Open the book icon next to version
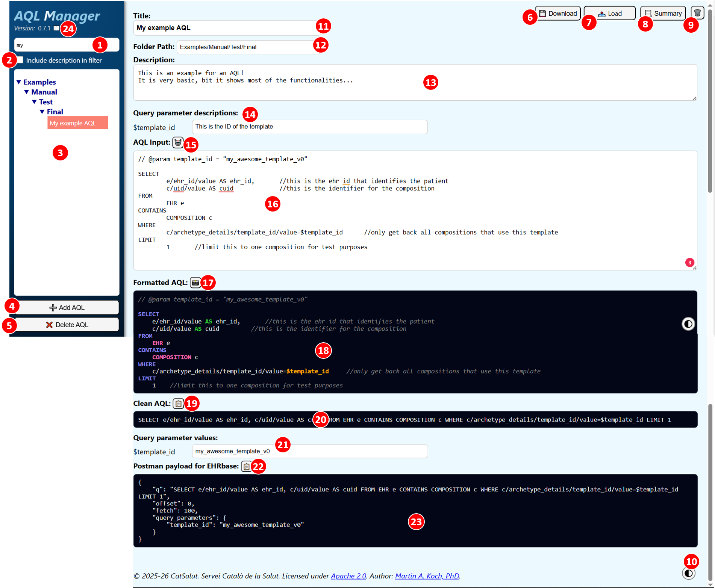Screen dimensions: 715x588 point(56,28)
